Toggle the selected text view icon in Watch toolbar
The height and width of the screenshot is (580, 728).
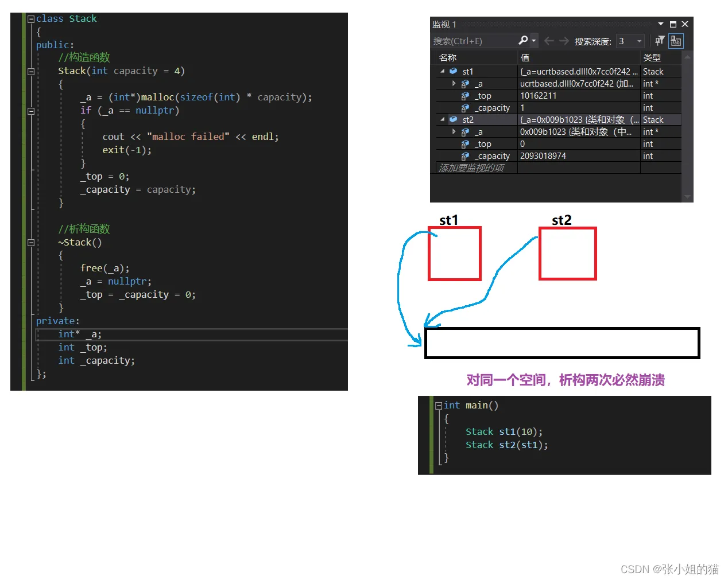pos(676,41)
